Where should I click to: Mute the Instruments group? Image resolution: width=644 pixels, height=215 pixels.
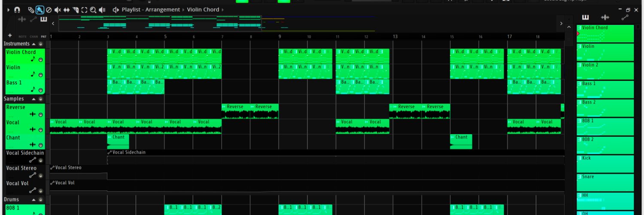41,44
